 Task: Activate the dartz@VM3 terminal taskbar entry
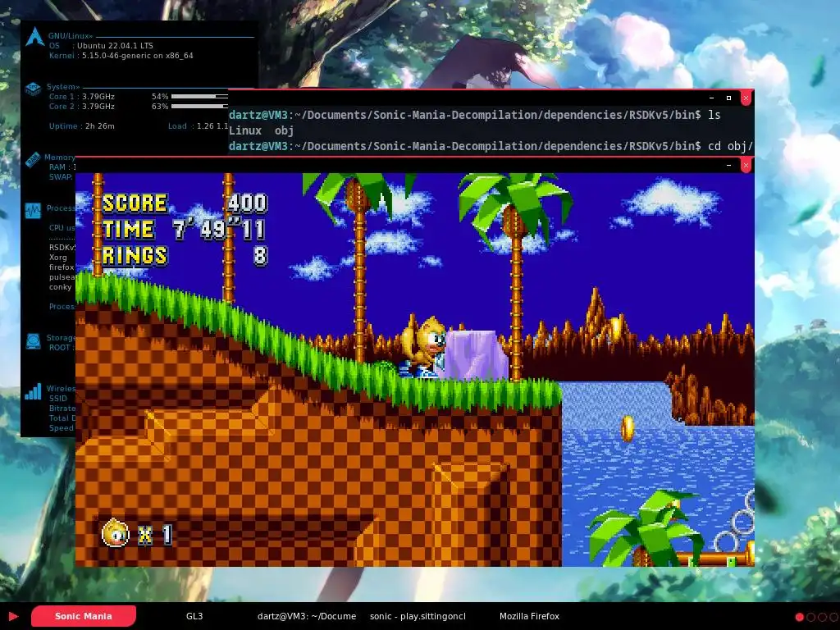tap(307, 616)
